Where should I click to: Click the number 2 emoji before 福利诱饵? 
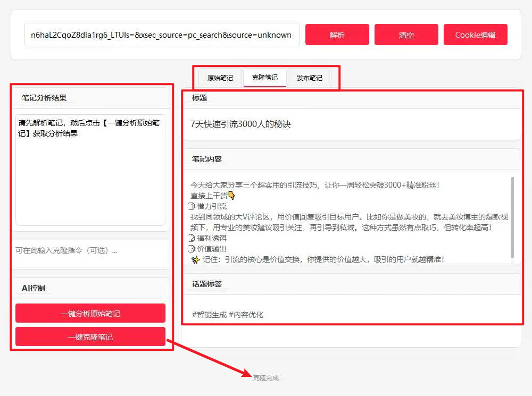(x=193, y=238)
